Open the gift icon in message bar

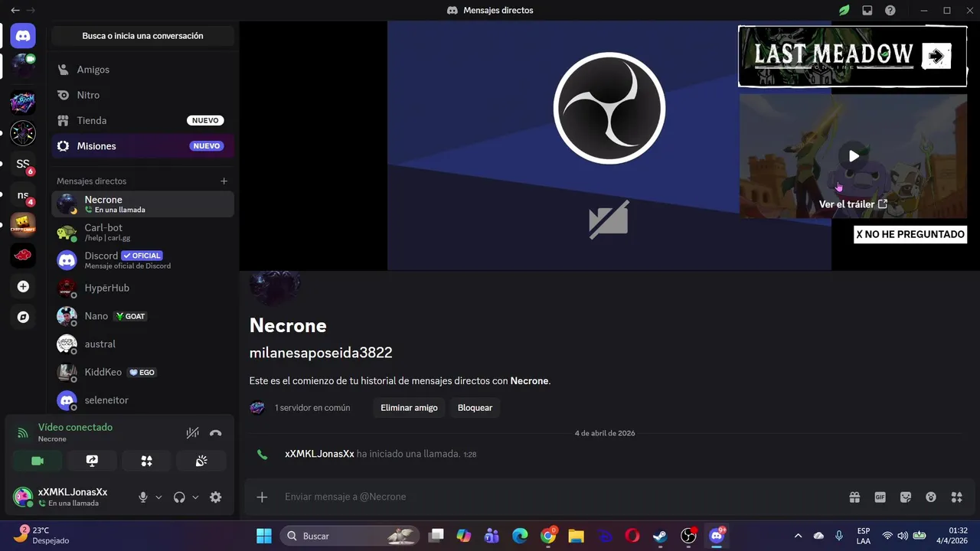pyautogui.click(x=854, y=497)
